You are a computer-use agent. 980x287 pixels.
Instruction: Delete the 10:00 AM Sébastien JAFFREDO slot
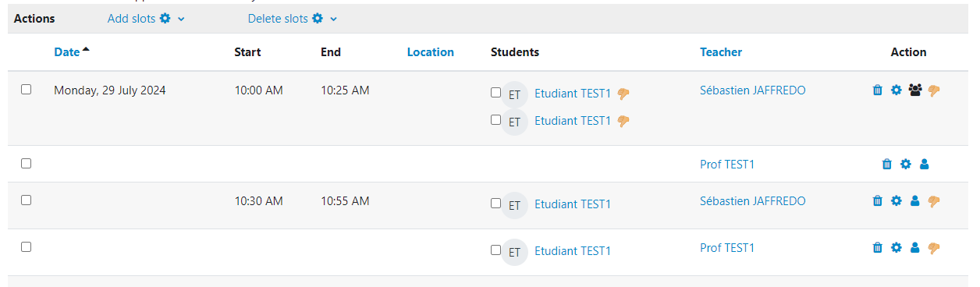click(x=877, y=90)
